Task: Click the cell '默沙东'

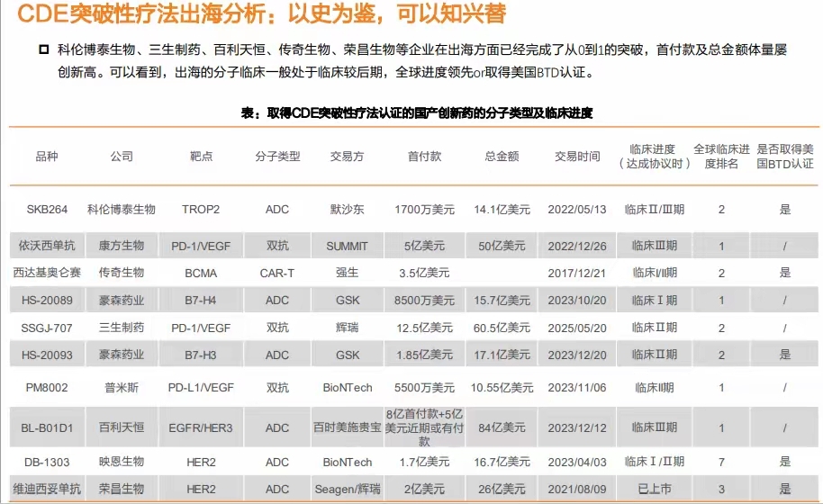Action: tap(347, 210)
